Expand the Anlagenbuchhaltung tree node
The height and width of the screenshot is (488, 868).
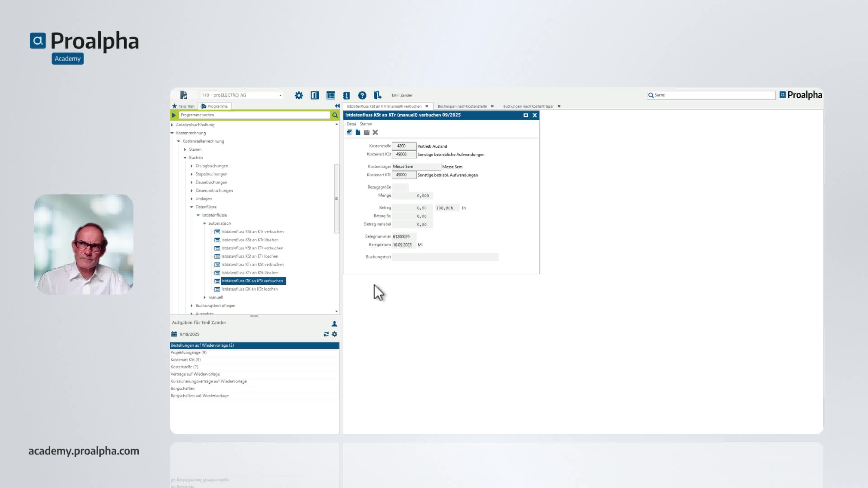(x=172, y=125)
